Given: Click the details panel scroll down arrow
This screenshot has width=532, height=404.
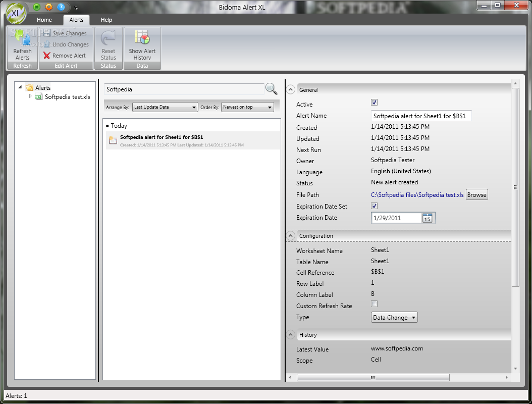Looking at the screenshot, I should point(515,369).
